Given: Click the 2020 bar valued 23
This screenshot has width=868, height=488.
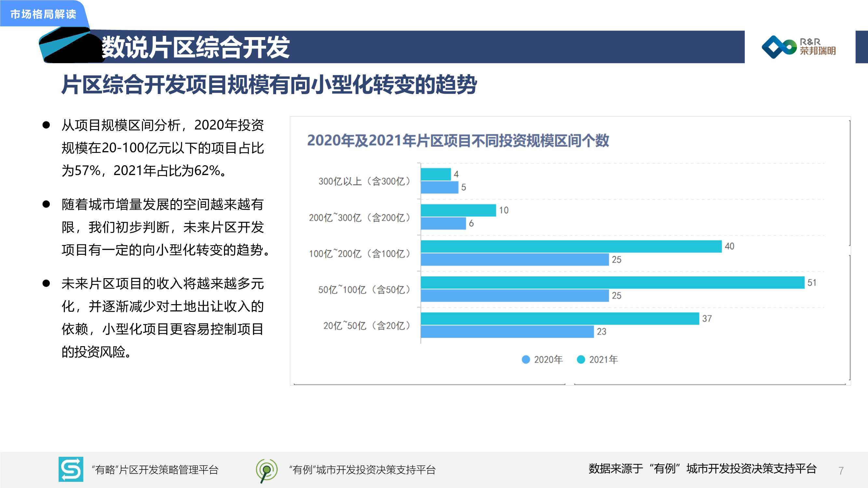Looking at the screenshot, I should pos(507,332).
